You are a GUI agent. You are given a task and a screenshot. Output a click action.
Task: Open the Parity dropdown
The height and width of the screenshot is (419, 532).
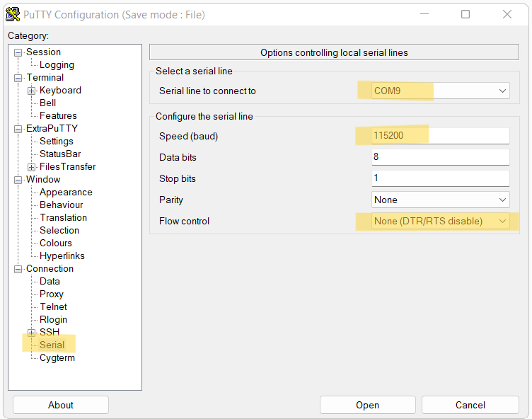pos(441,200)
